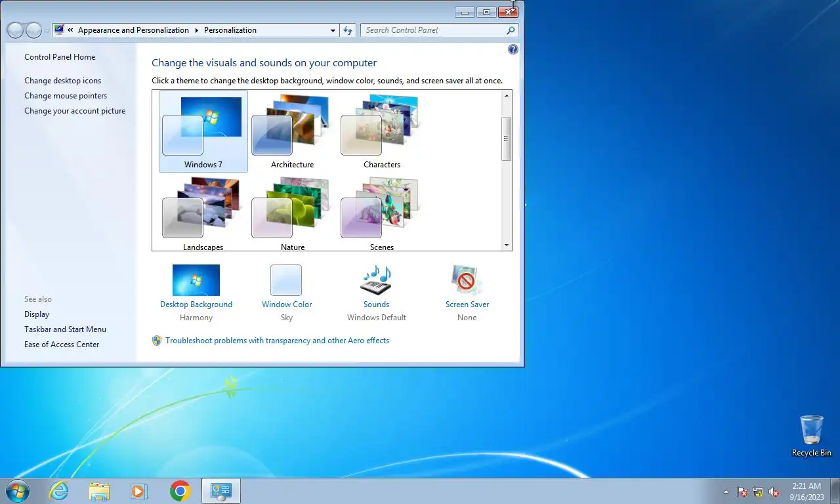Open Taskbar and Start Menu link

65,329
